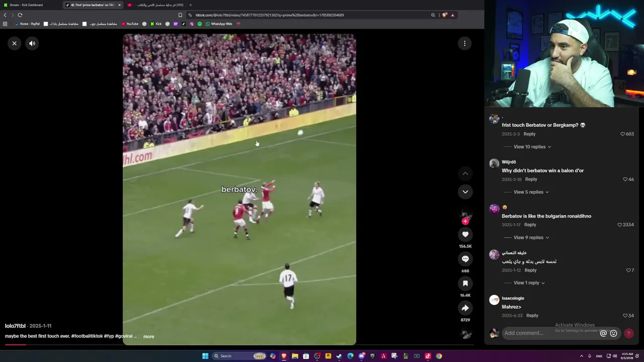Click the tiktok.com address bar URL
The width and height of the screenshot is (644, 362).
pos(270,15)
